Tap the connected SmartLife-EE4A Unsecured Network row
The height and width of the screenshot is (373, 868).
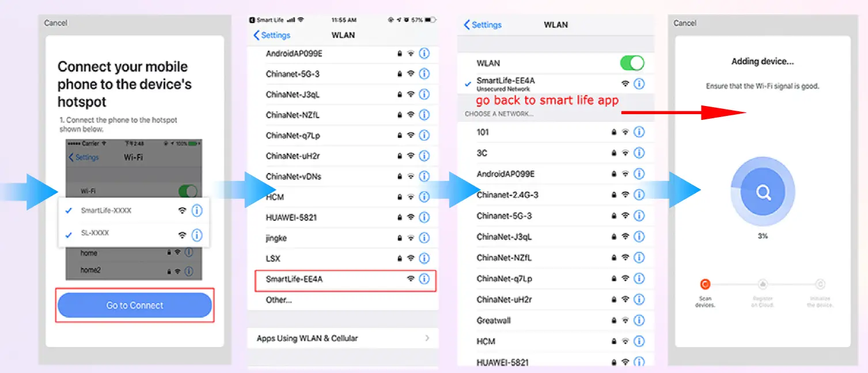[x=556, y=84]
